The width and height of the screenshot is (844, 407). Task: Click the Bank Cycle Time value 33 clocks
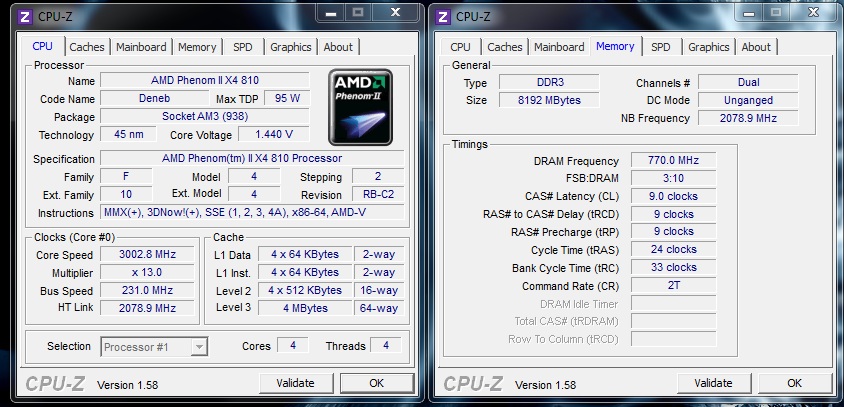(x=673, y=267)
